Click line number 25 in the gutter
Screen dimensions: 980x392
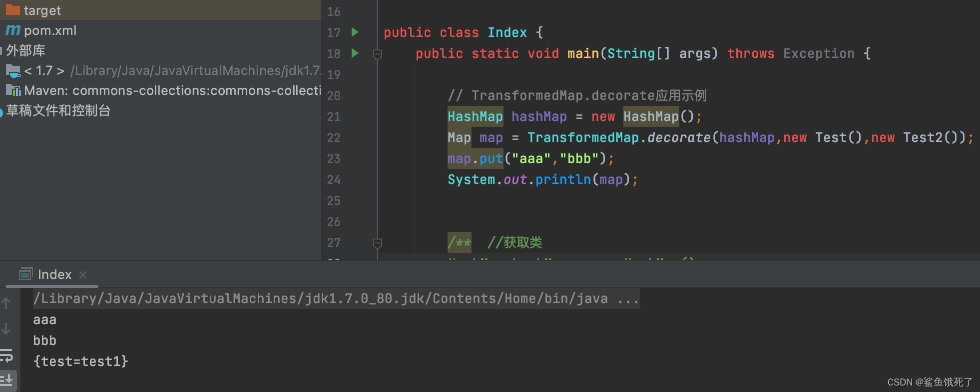[x=334, y=200]
